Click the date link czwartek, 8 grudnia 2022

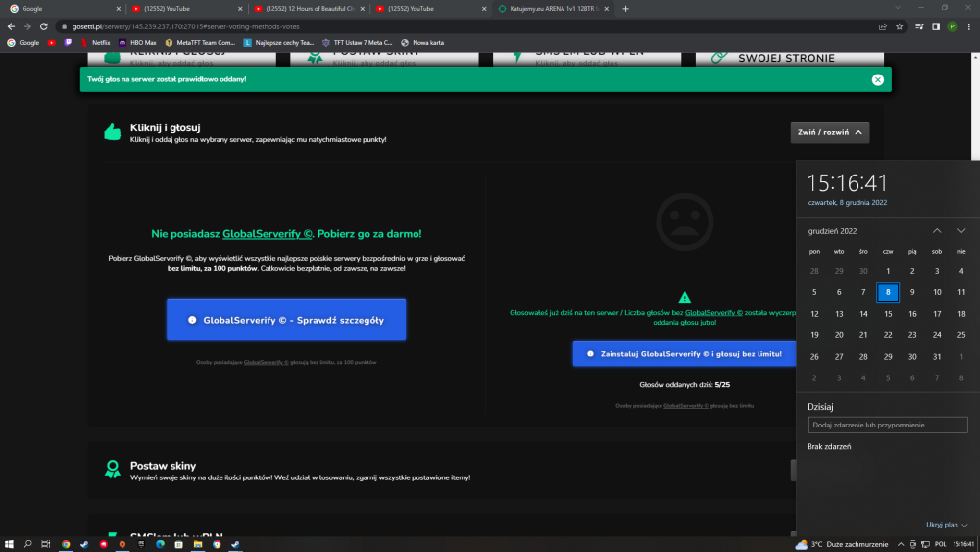tap(847, 203)
